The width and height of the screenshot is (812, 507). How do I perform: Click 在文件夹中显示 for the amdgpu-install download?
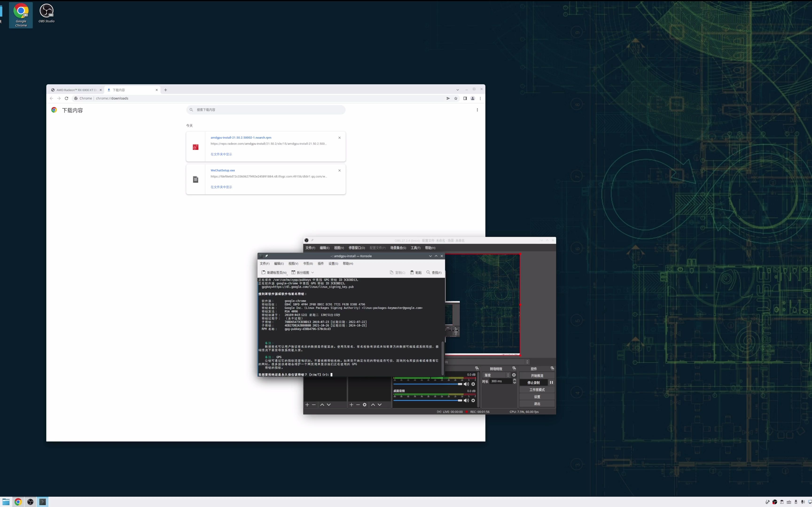point(221,154)
